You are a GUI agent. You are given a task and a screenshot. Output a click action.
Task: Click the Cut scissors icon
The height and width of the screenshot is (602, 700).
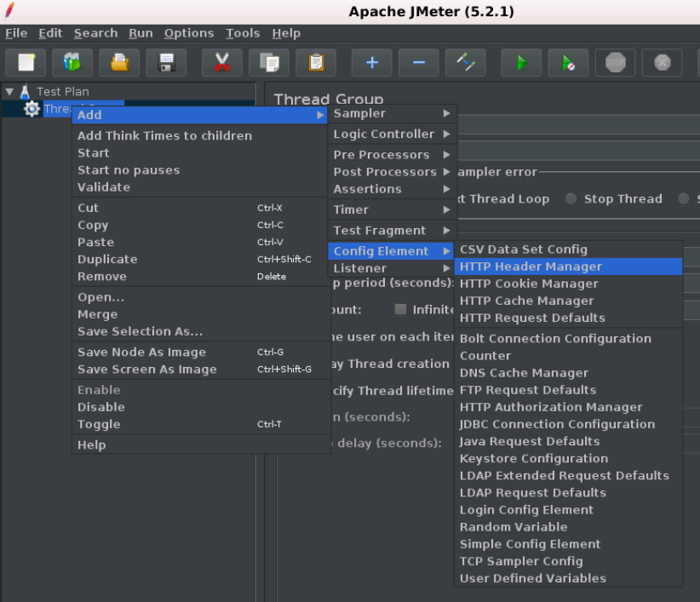pos(222,62)
